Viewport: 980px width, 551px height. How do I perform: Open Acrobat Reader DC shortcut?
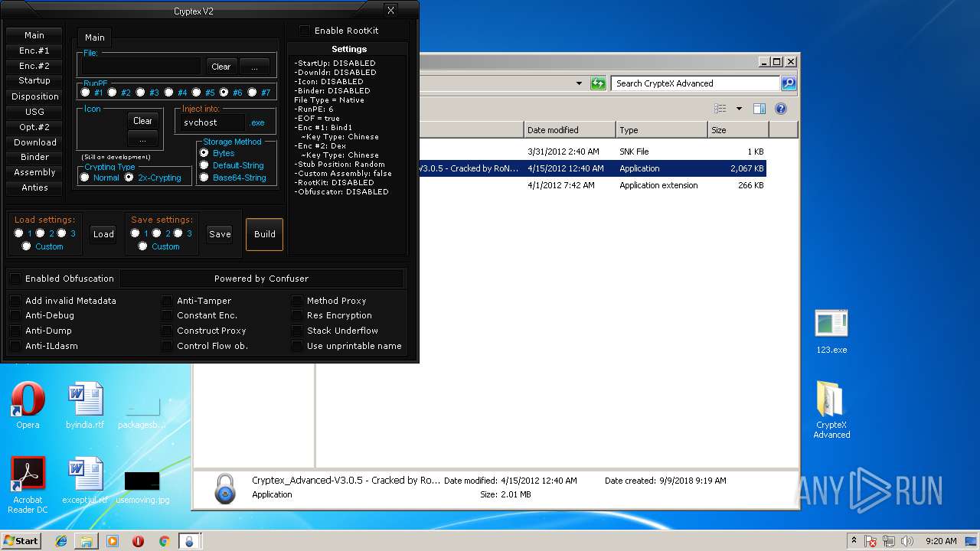pyautogui.click(x=28, y=485)
